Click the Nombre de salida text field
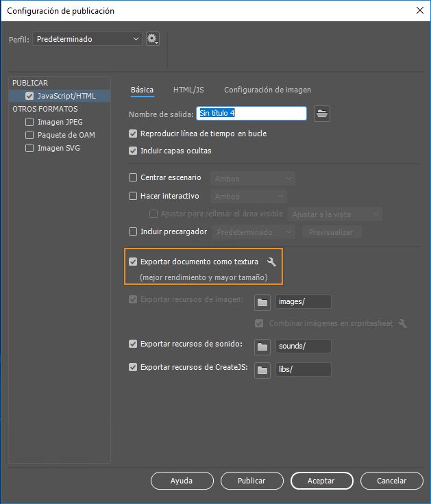This screenshot has width=431, height=504. (251, 113)
